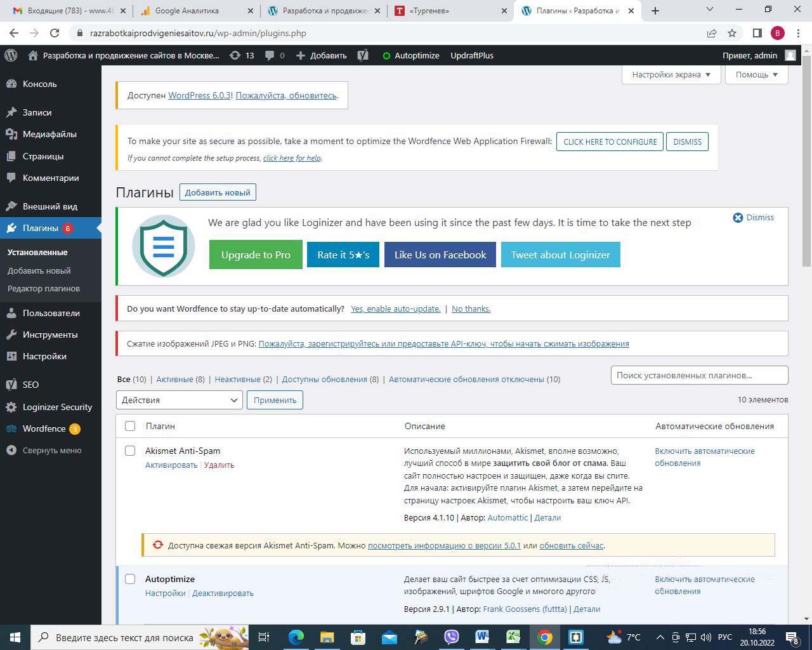This screenshot has height=650, width=812.
Task: Check the Akismet Anti-Spam checkbox
Action: pyautogui.click(x=130, y=451)
